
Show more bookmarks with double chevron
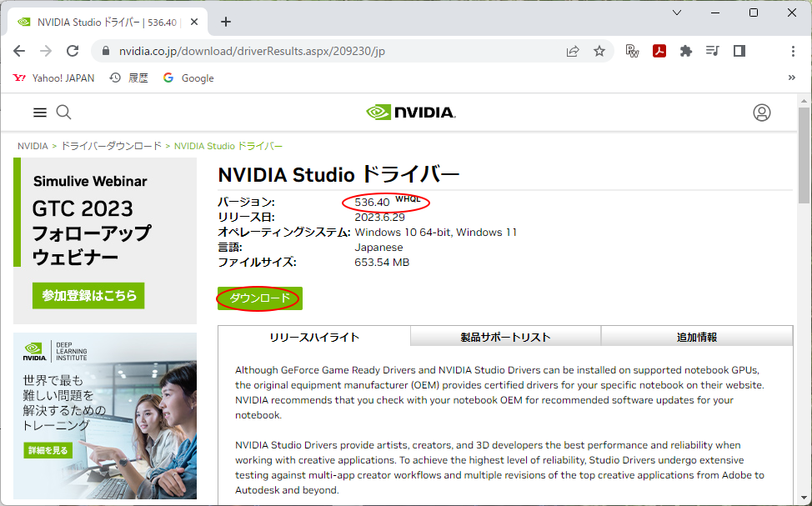[791, 78]
